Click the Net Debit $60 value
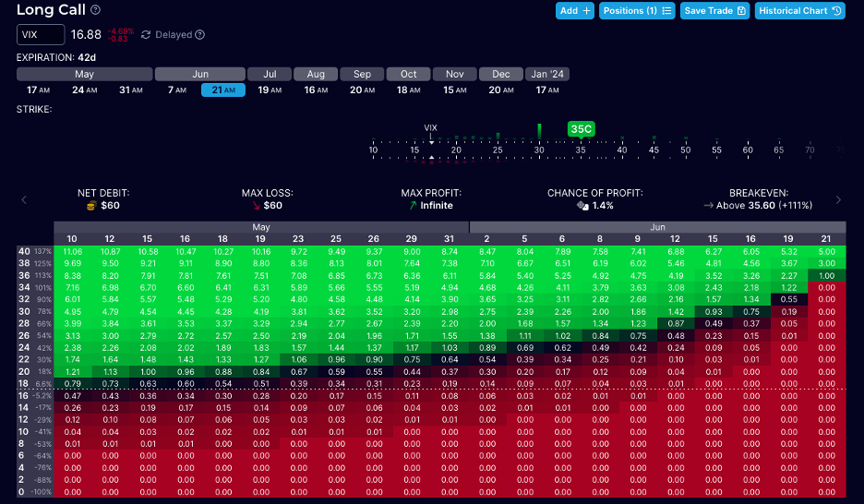This screenshot has height=504, width=864. [110, 206]
